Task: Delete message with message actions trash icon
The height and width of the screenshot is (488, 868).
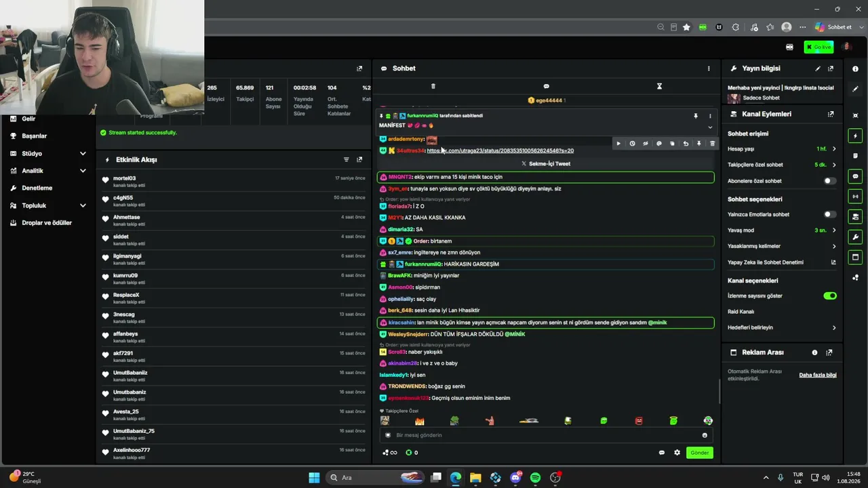Action: [712, 144]
